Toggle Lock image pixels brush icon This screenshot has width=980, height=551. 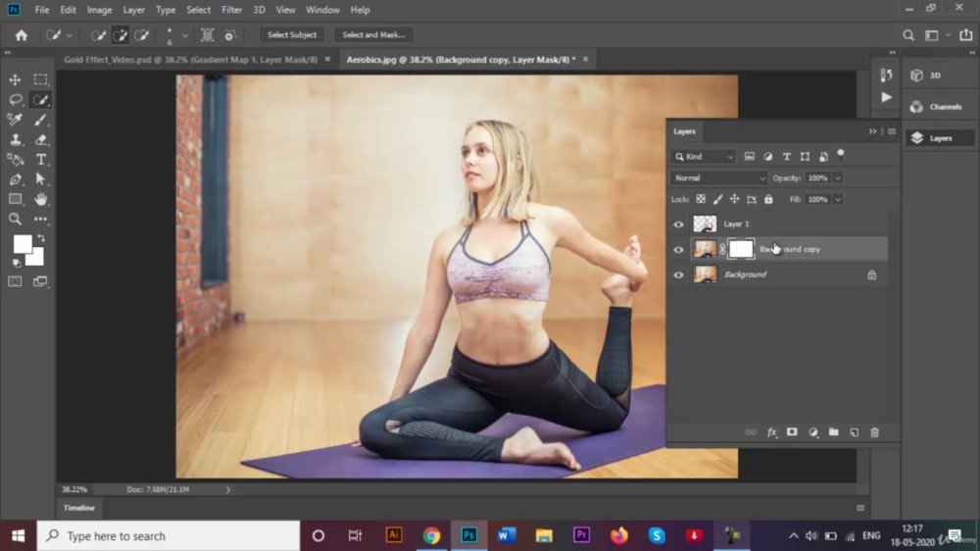[717, 199]
